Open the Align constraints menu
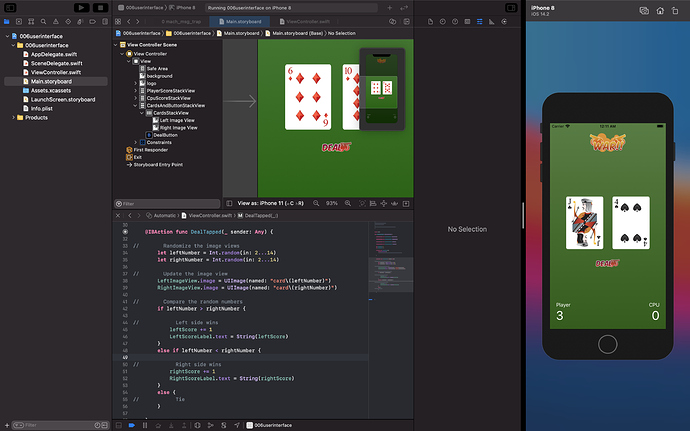The height and width of the screenshot is (431, 690). pyautogui.click(x=373, y=203)
